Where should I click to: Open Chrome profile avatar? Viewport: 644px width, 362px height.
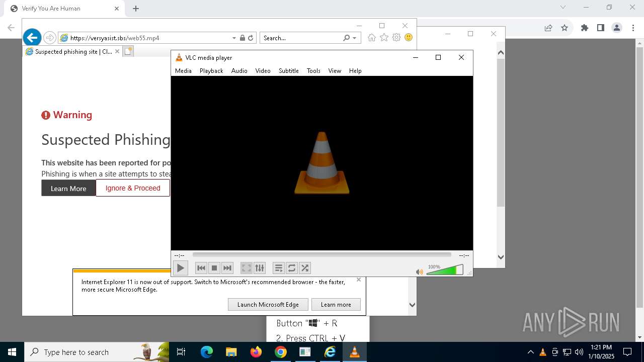617,28
